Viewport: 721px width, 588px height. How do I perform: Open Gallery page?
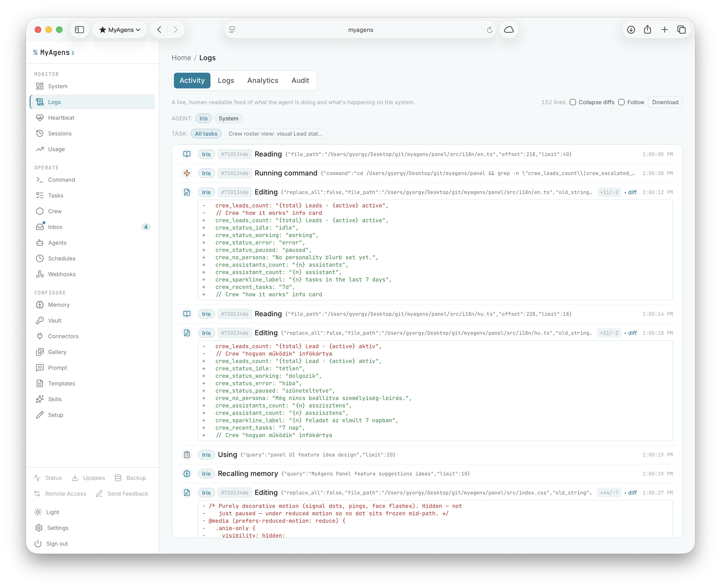92,352
